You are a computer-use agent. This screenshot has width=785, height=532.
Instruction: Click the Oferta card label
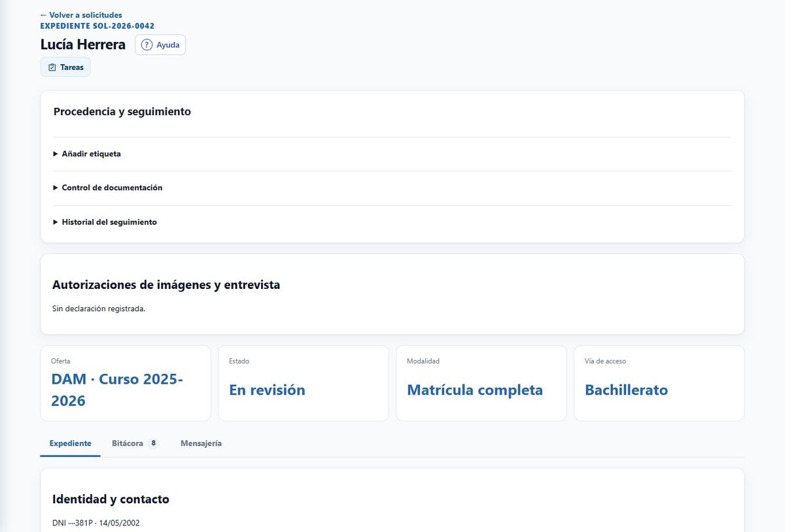click(x=60, y=361)
